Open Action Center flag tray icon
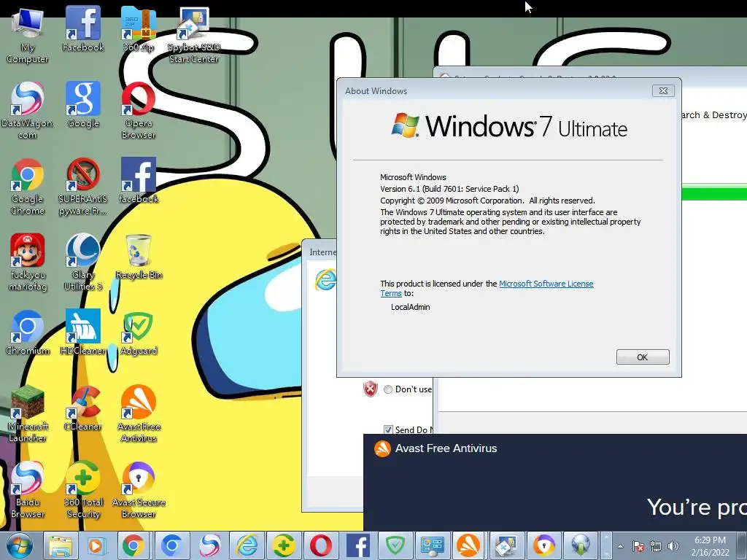This screenshot has width=747, height=560. point(638,546)
